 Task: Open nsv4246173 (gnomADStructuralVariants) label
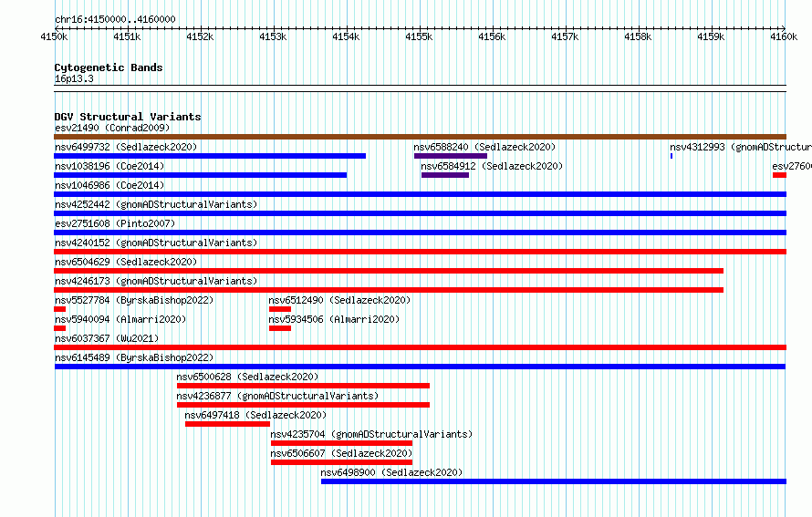156,281
